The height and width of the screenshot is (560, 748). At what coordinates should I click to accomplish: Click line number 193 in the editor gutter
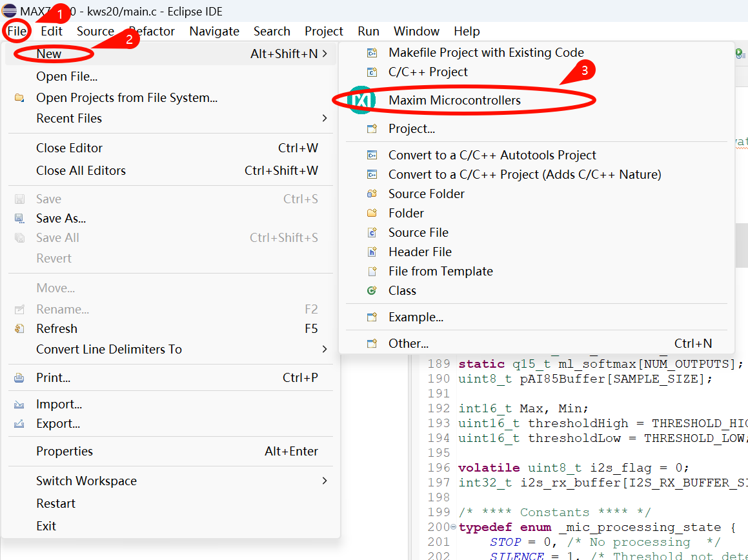[x=439, y=423]
